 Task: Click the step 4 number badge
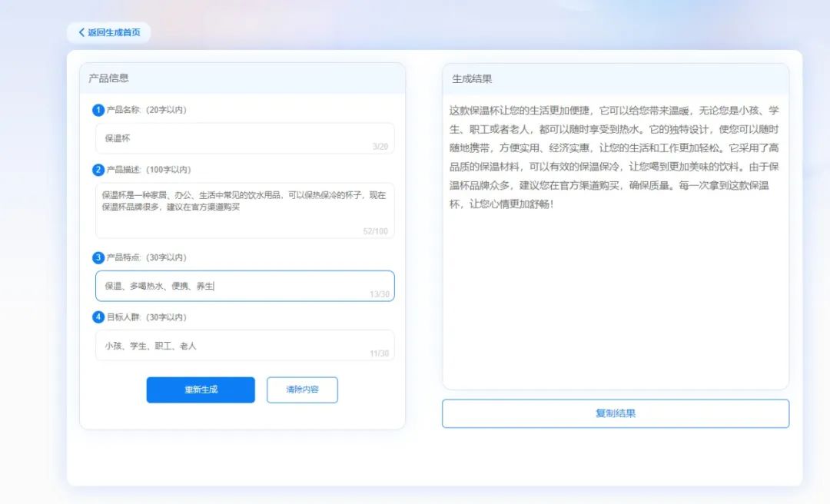(98, 317)
